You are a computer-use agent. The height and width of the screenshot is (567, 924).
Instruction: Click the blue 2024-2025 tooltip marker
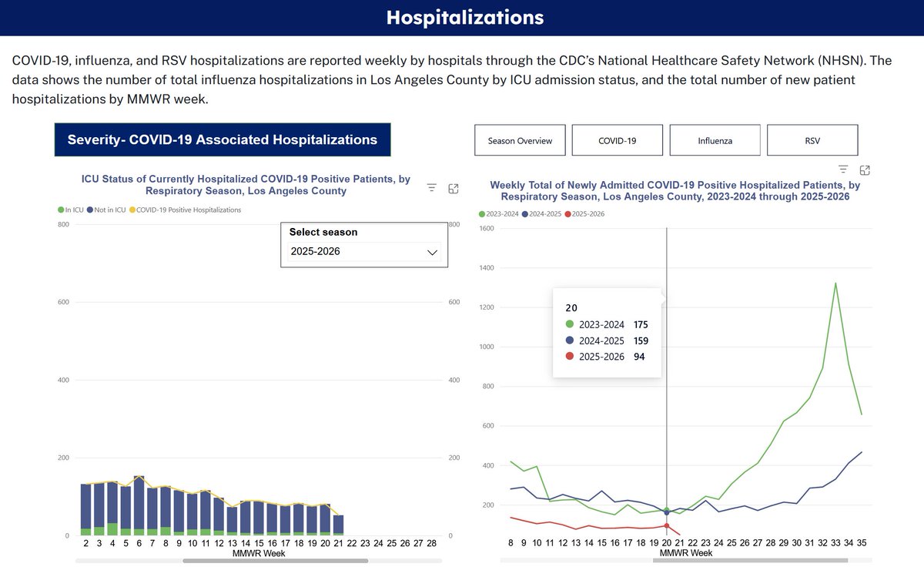569,341
